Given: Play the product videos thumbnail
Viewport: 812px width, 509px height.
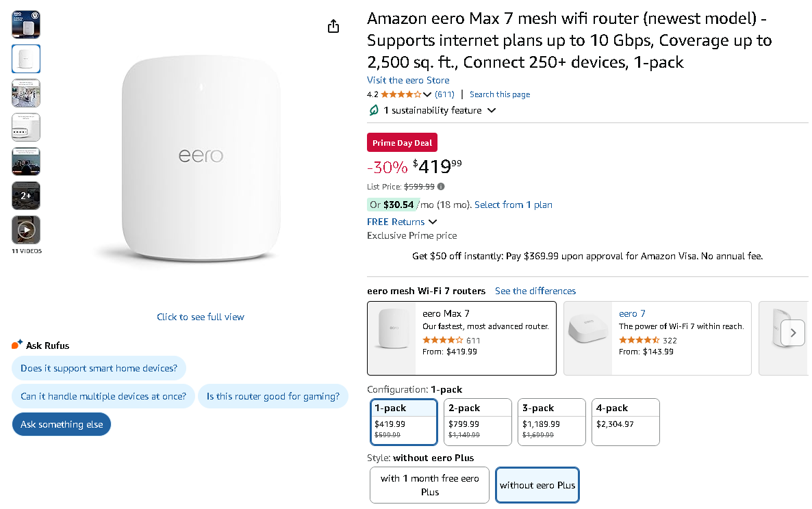Looking at the screenshot, I should pos(26,230).
